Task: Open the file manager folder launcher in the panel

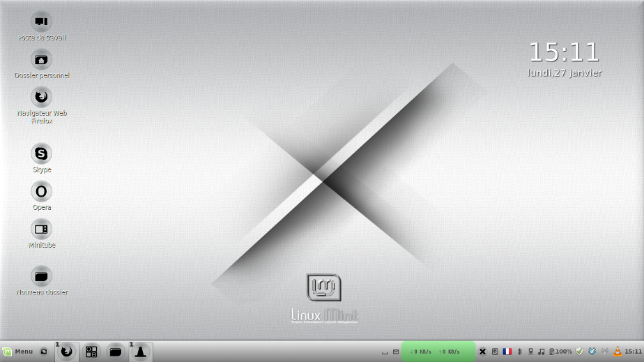Action: point(116,352)
